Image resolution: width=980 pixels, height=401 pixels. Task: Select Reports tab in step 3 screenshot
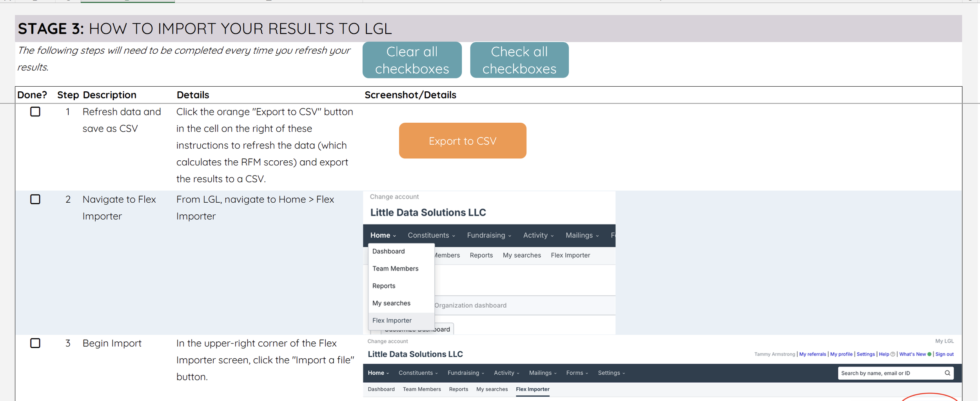coord(459,389)
